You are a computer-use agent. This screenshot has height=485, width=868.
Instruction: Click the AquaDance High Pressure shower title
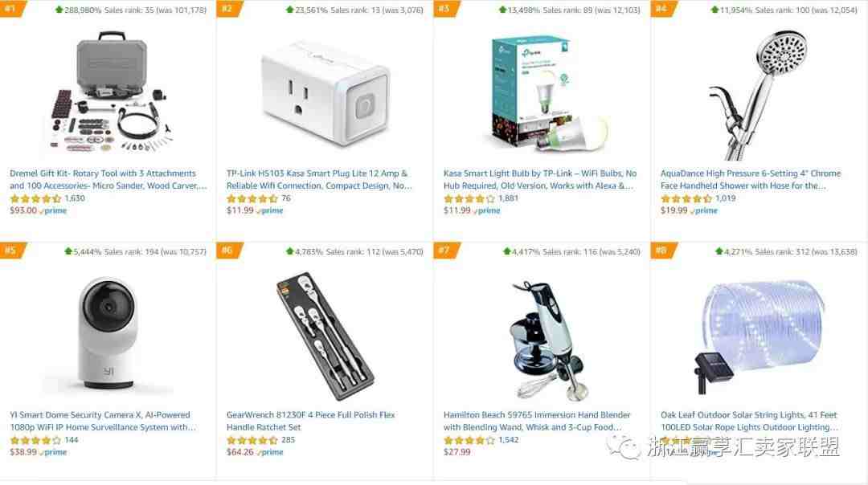coord(751,179)
